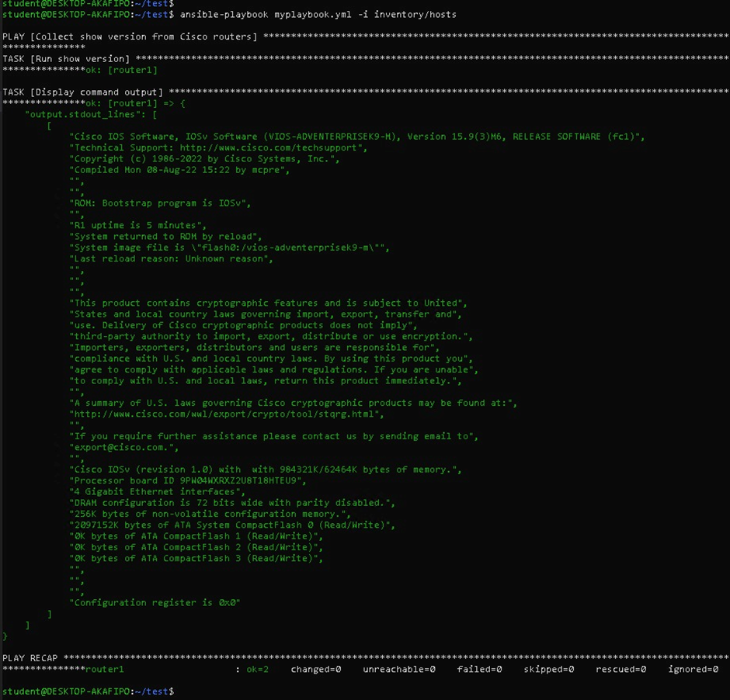Click the ROM: Bootstrap program is IOSv line
This screenshot has height=700, width=730.
click(x=160, y=203)
